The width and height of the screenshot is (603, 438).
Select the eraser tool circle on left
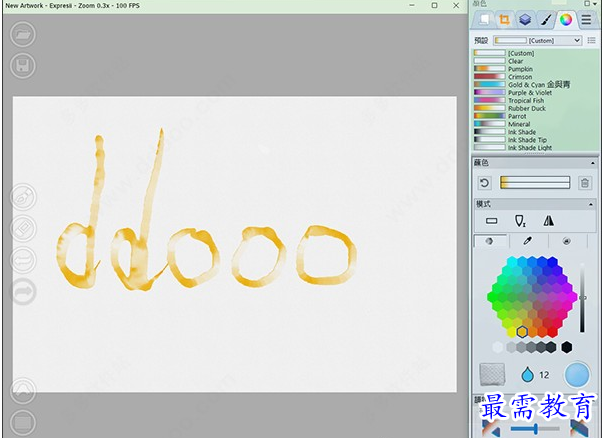tap(23, 228)
